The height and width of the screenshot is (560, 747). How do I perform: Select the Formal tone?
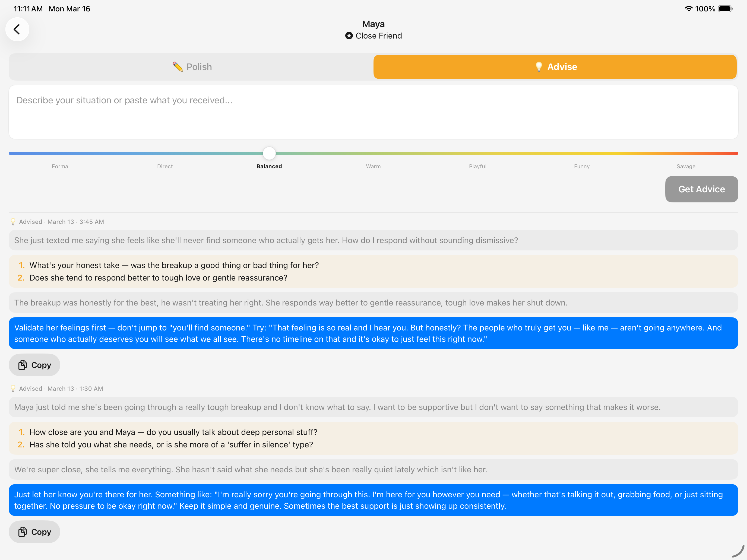[61, 166]
